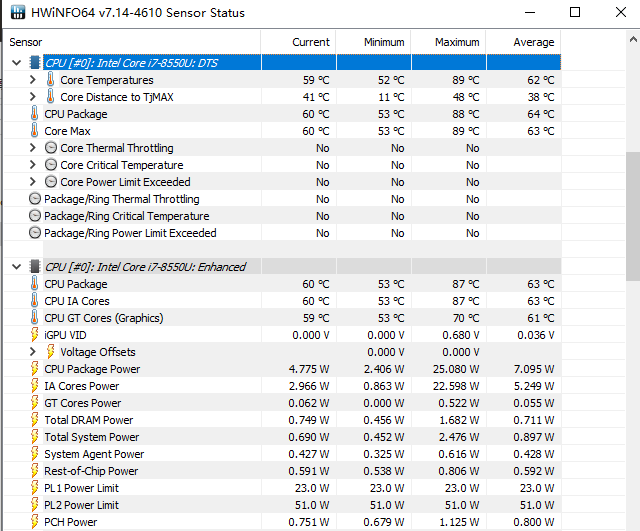Click the lightning icon next to CPU Package Power
This screenshot has height=531, width=640.
coord(35,369)
